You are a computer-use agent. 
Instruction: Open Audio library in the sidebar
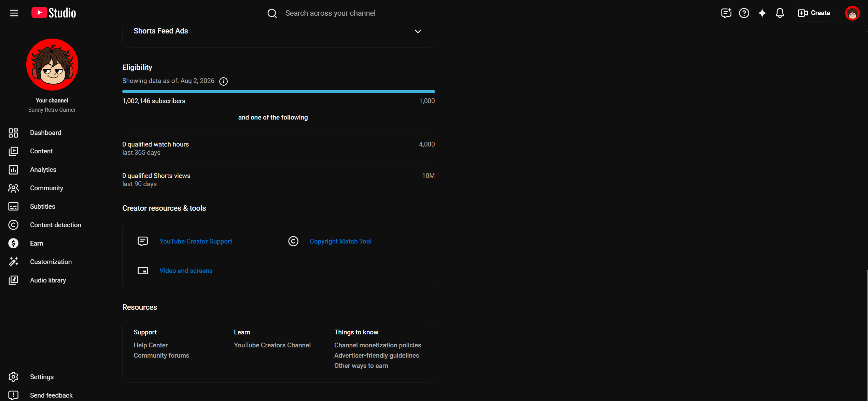pyautogui.click(x=48, y=280)
